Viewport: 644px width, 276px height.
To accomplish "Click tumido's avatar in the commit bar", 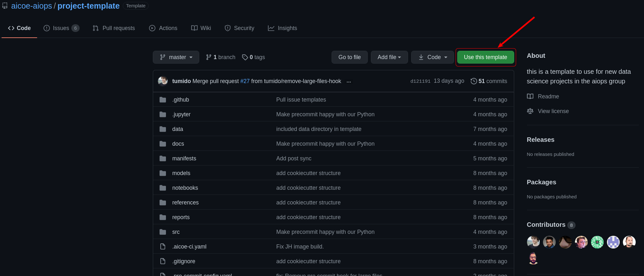I will pos(163,81).
